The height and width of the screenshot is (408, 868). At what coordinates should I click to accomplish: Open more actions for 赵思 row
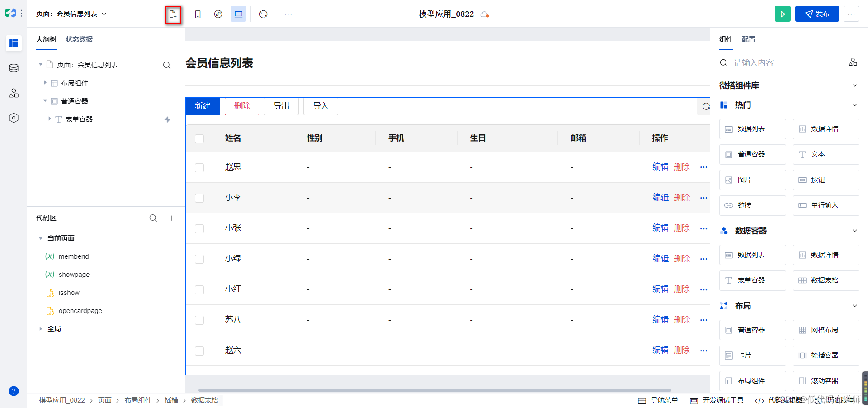pyautogui.click(x=703, y=167)
